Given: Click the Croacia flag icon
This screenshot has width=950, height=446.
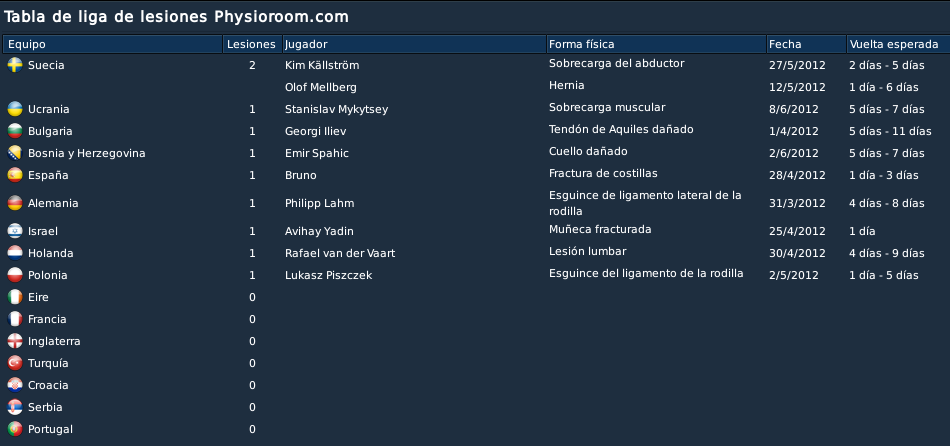Looking at the screenshot, I should [x=15, y=385].
